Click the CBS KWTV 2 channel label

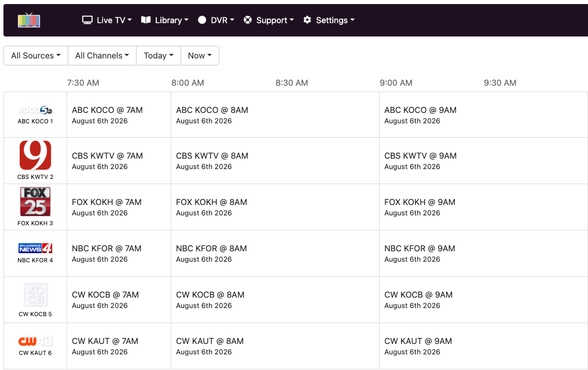pyautogui.click(x=35, y=177)
